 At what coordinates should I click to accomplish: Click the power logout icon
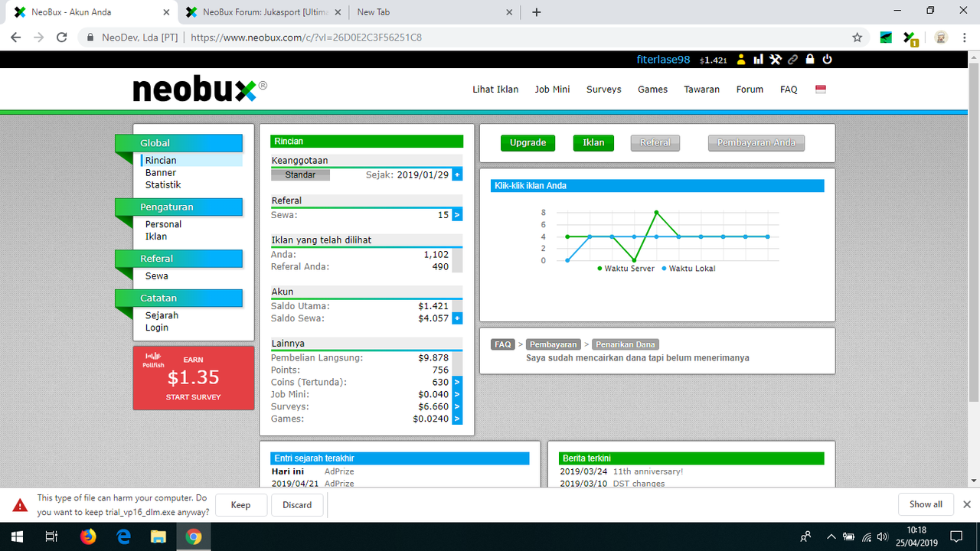[827, 60]
